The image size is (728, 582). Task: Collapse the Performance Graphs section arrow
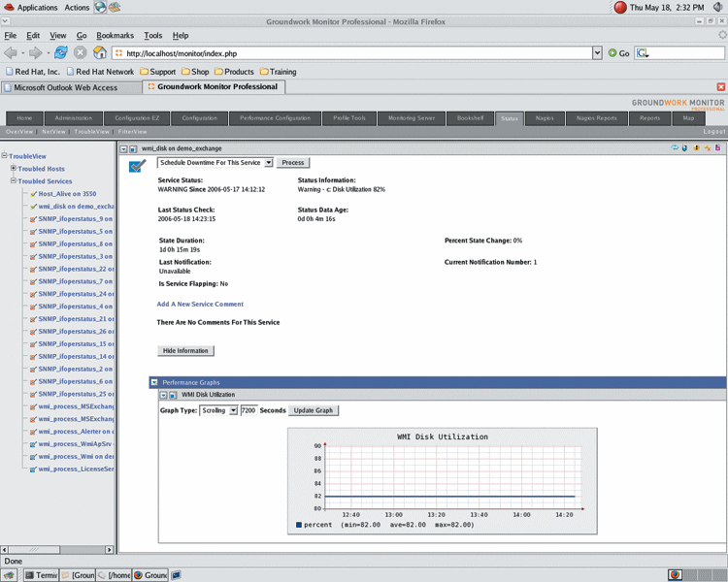coord(154,382)
